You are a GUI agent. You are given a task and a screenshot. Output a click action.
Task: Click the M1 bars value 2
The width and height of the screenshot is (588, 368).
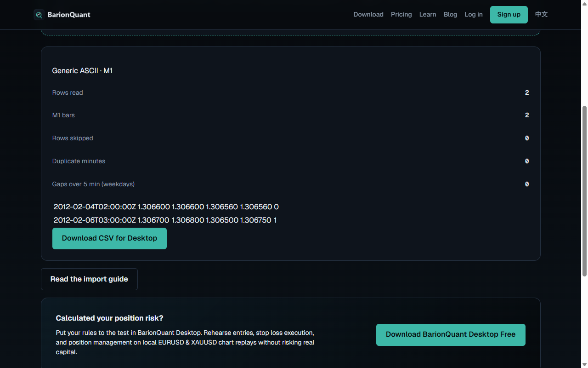[527, 115]
